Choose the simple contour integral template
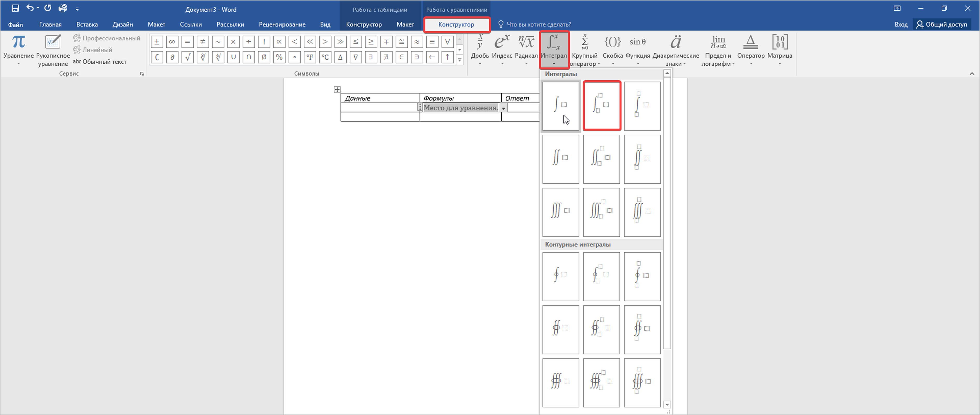 click(x=560, y=276)
